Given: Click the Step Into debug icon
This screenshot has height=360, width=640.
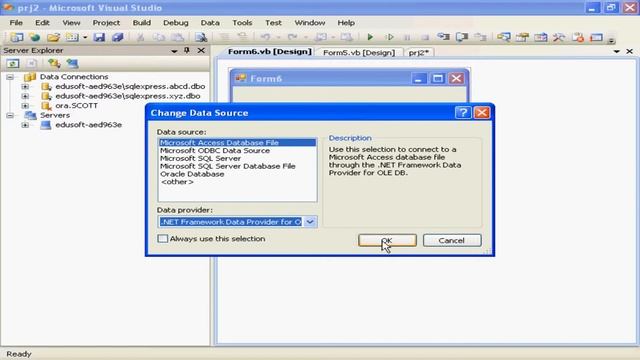Looking at the screenshot, I should (443, 38).
